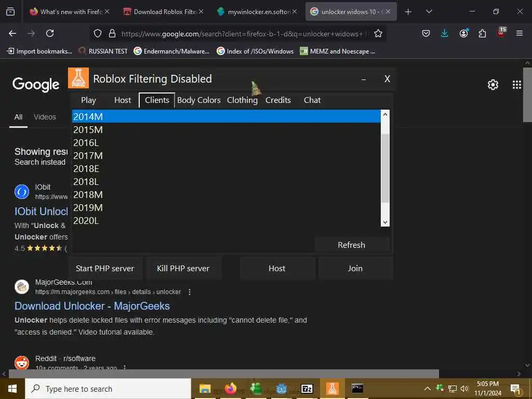This screenshot has width=532, height=399.
Task: Open the Clothing tab
Action: pyautogui.click(x=242, y=100)
